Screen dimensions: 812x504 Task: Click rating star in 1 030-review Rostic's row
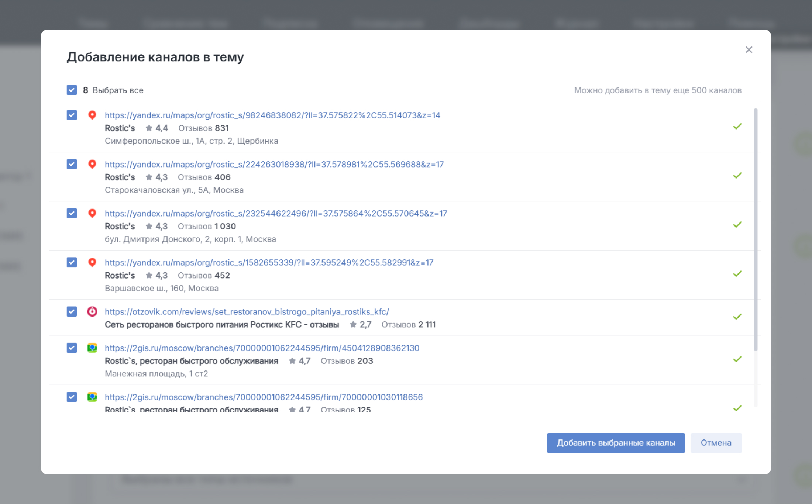point(149,226)
